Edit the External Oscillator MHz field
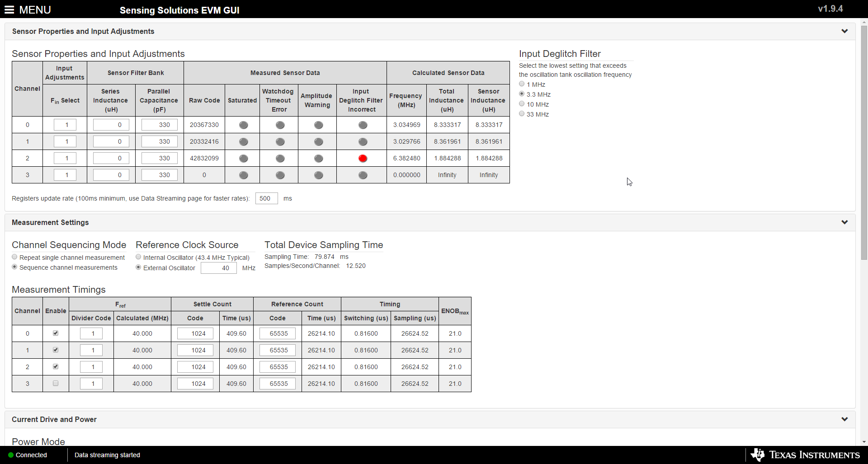This screenshot has height=464, width=868. tap(219, 268)
